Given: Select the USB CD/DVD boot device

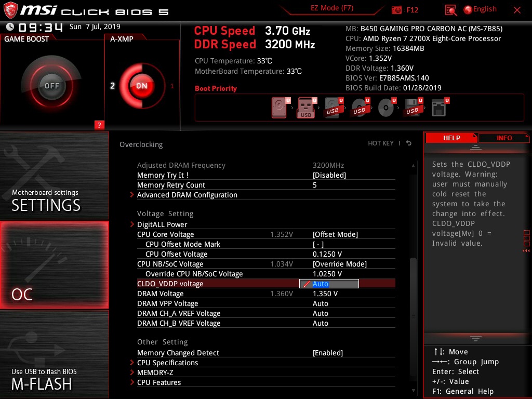Looking at the screenshot, I should coord(360,108).
